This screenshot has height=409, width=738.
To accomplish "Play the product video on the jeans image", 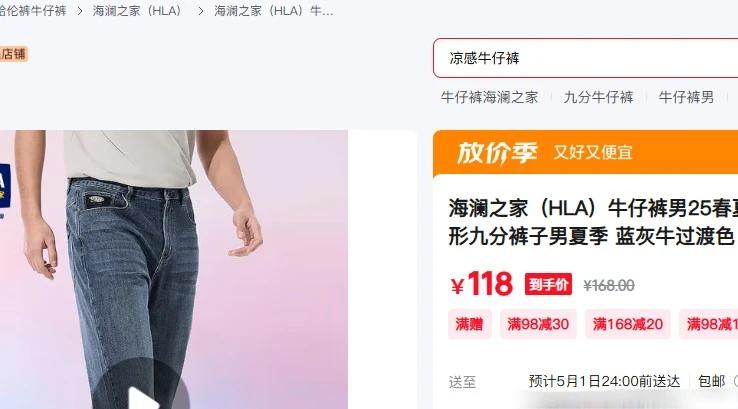I will click(141, 391).
